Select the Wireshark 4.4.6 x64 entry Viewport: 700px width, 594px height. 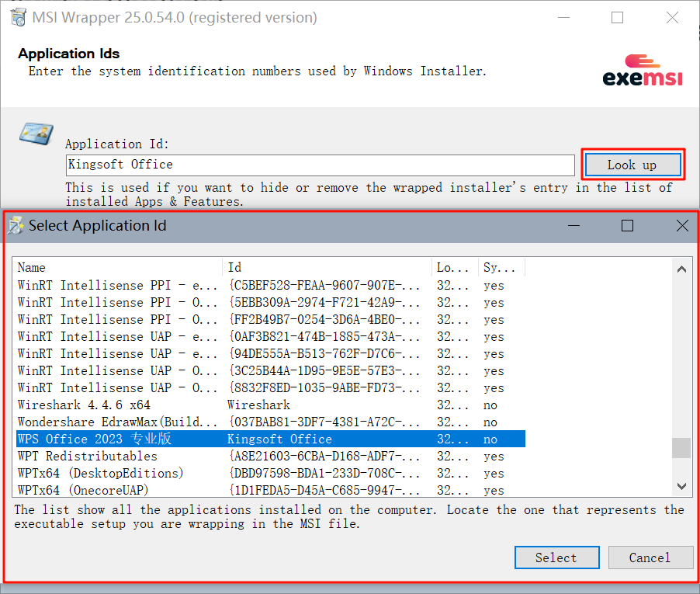pyautogui.click(x=84, y=405)
